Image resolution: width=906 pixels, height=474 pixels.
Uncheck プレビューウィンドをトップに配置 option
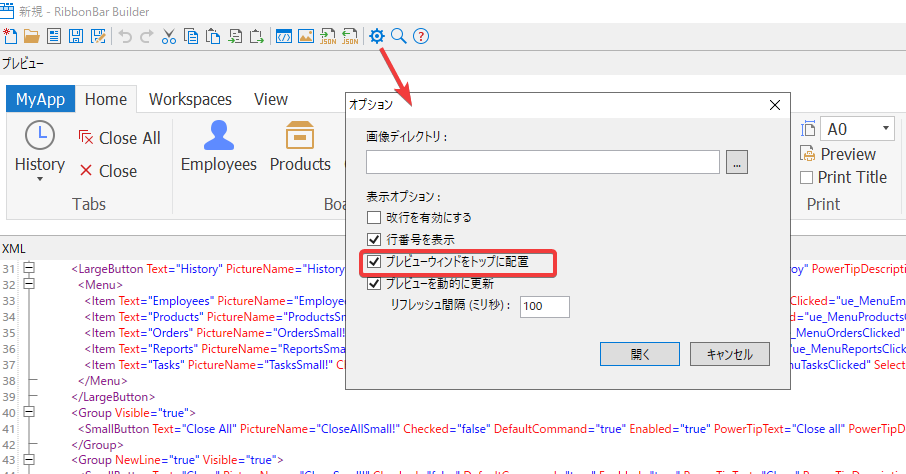[374, 262]
